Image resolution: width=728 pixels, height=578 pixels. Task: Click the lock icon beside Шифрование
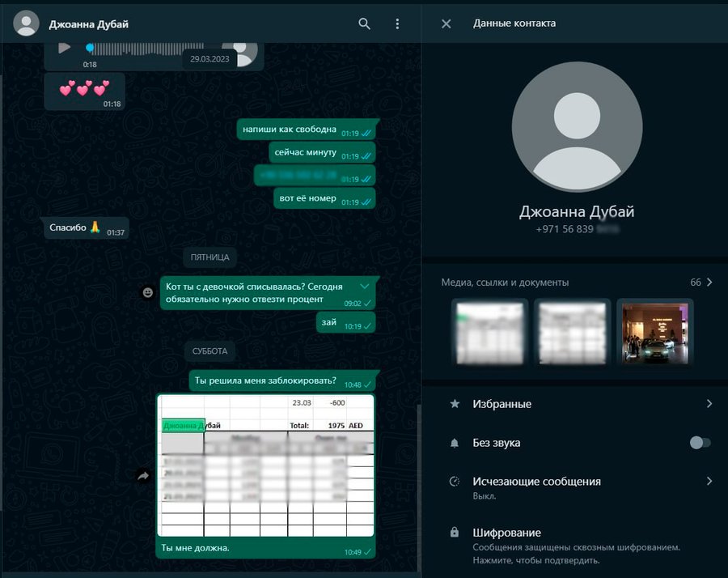tap(455, 532)
